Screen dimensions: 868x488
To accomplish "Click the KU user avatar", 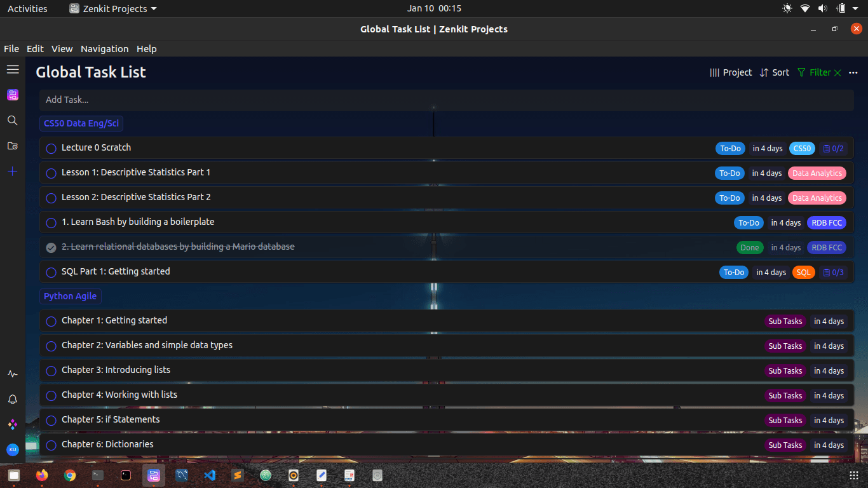I will tap(13, 449).
